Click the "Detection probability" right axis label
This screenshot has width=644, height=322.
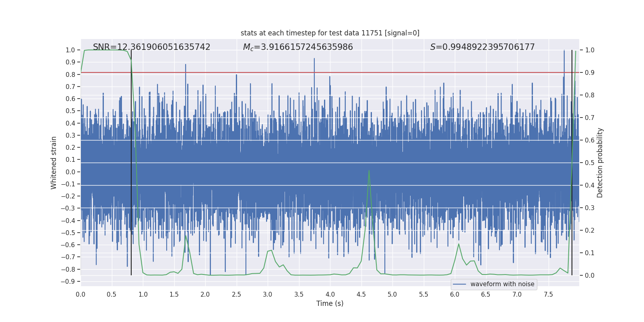click(x=600, y=163)
